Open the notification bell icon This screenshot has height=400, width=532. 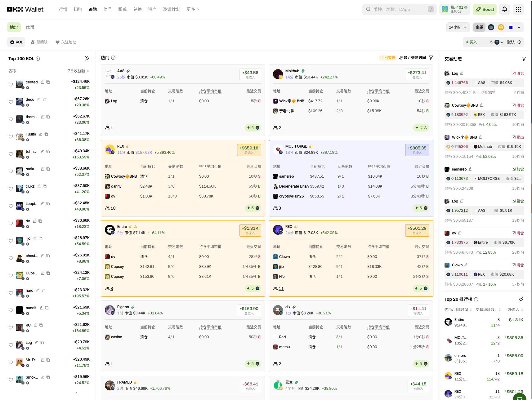(x=504, y=9)
